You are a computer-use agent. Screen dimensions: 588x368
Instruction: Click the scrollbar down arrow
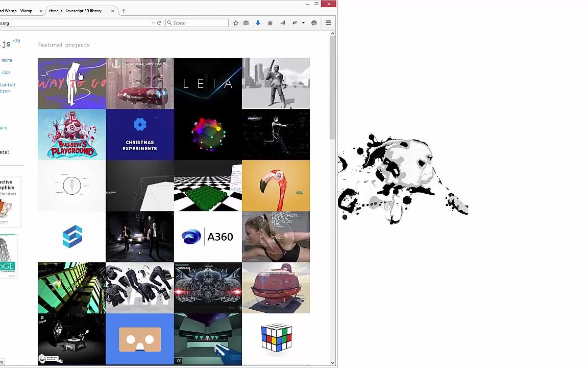(332, 362)
